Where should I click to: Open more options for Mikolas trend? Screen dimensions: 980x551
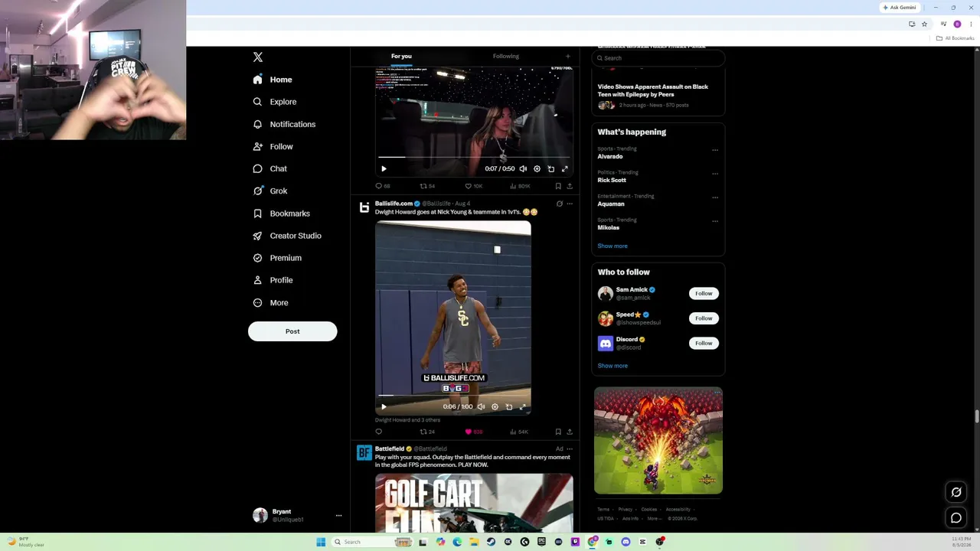[x=715, y=221]
